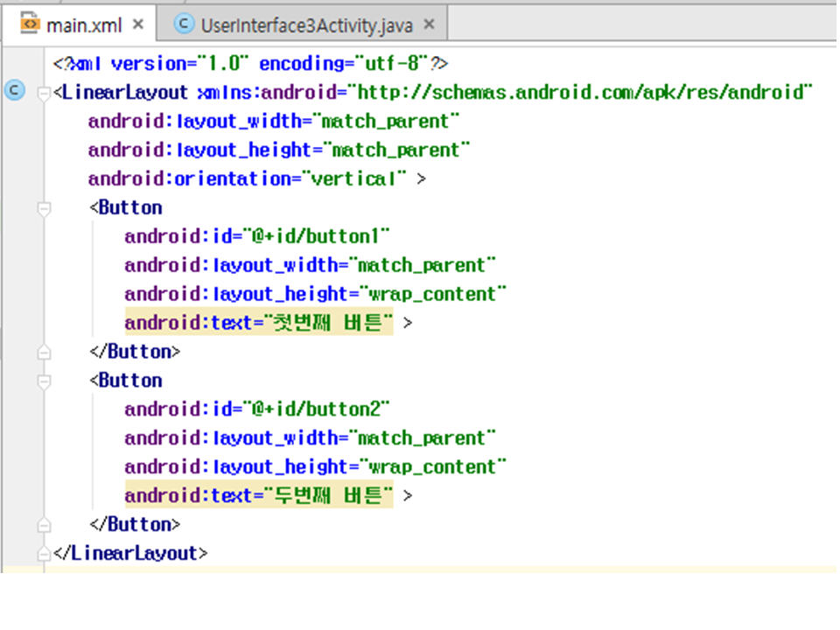The height and width of the screenshot is (630, 840).
Task: Click fold end marker at </LinearLayout>
Action: point(44,554)
